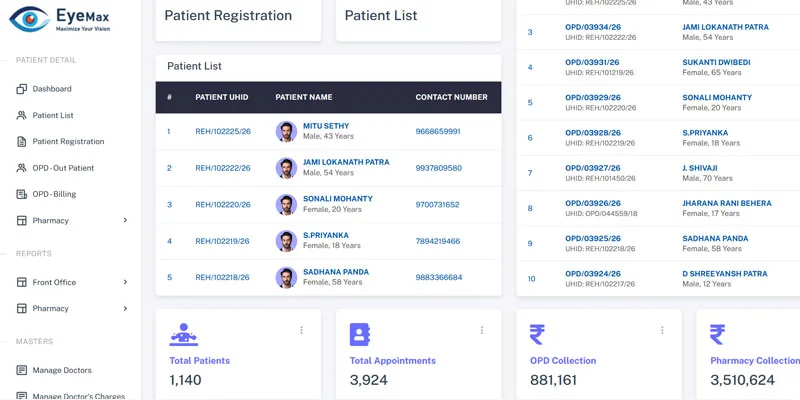Image resolution: width=800 pixels, height=400 pixels.
Task: Click the Total Patients card icon
Action: coord(184,335)
